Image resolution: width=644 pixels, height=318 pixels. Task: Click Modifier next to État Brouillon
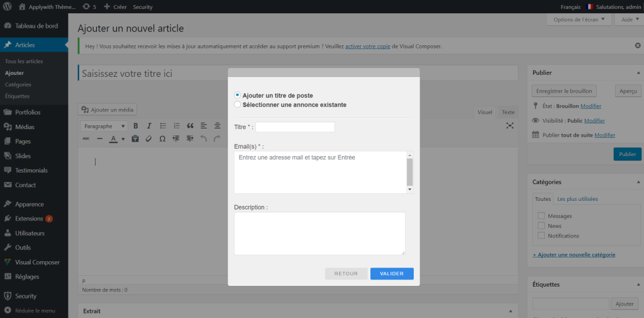click(591, 106)
